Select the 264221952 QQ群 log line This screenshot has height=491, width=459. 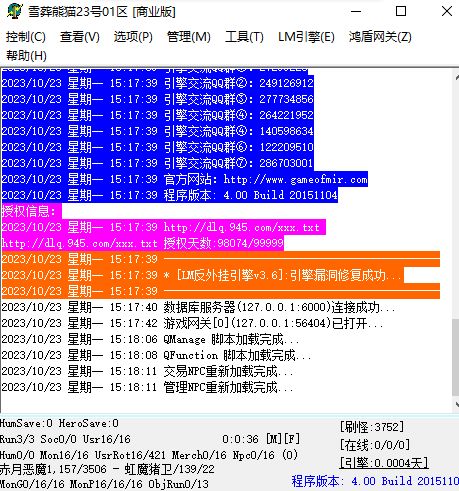click(x=157, y=115)
